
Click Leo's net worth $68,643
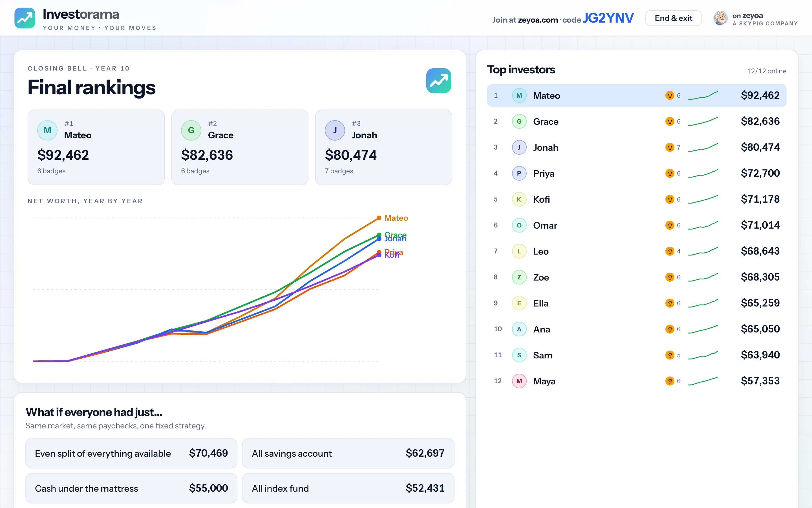760,251
